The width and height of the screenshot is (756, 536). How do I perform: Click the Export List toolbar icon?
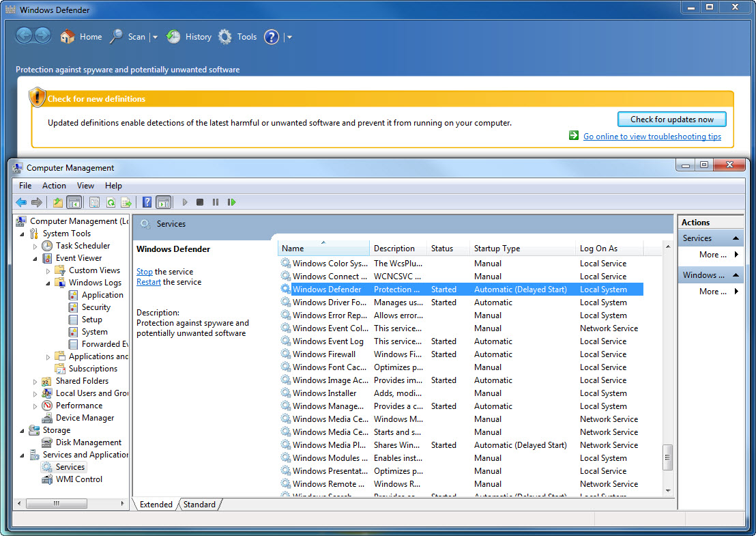coord(126,202)
